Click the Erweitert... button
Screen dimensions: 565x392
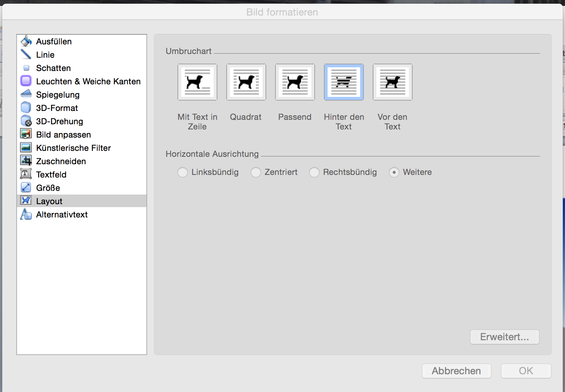click(504, 337)
